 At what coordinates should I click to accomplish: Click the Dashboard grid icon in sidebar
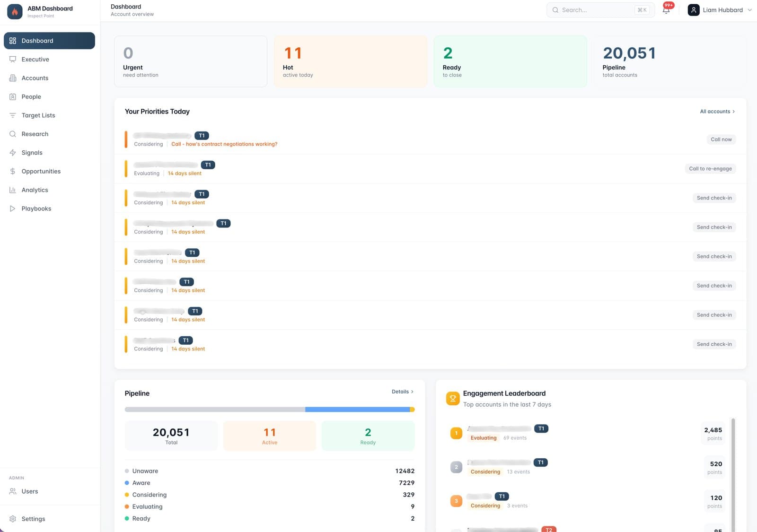tap(13, 41)
